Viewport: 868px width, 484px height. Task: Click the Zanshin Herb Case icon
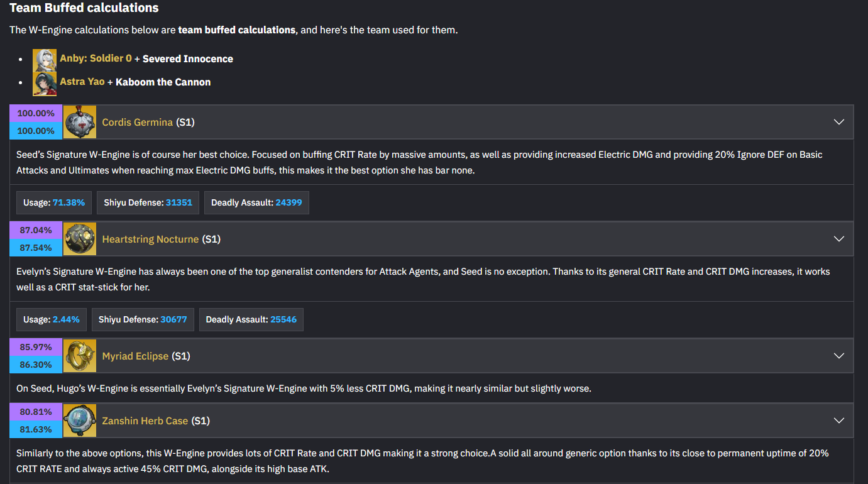tap(80, 421)
